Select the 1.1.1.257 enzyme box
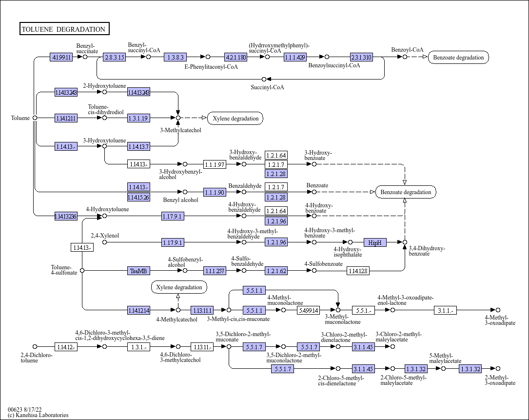529x420 pixels. pos(215,271)
